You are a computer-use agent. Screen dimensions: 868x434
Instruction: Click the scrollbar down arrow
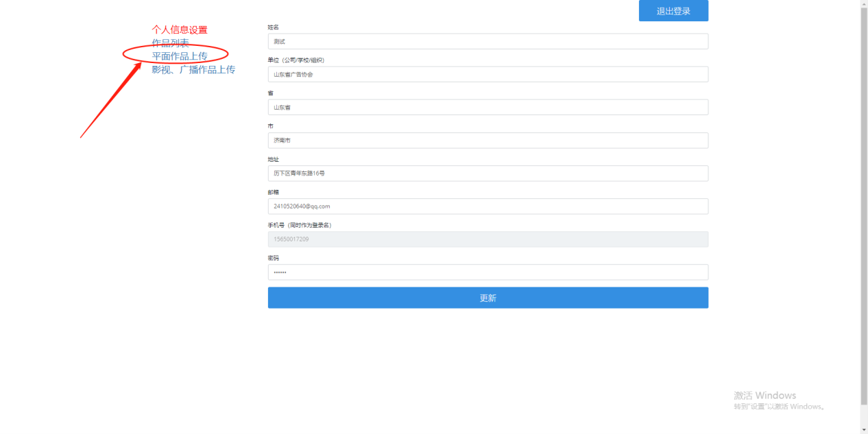tap(863, 430)
